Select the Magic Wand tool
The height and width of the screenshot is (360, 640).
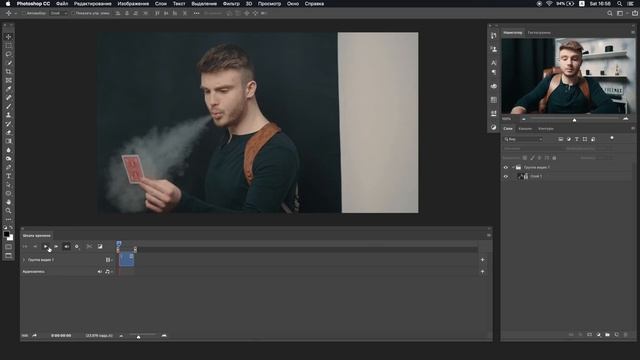pyautogui.click(x=9, y=63)
